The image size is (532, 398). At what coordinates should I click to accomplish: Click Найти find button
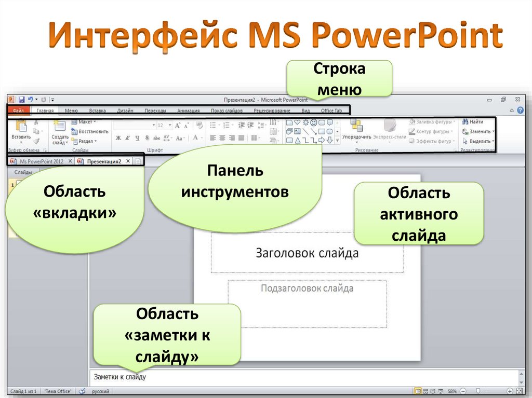[473, 122]
